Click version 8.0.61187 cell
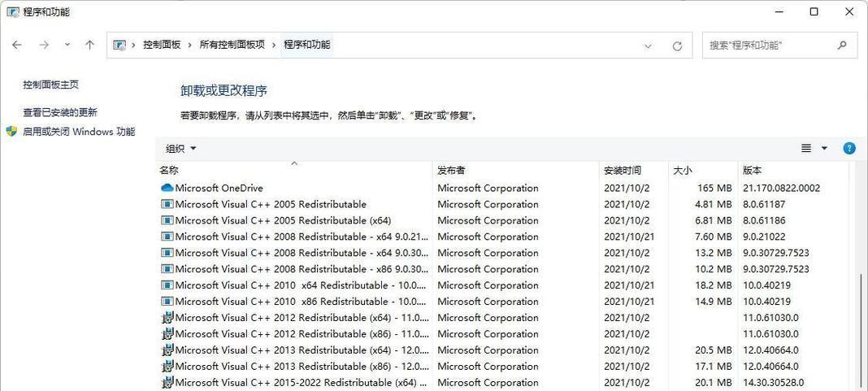 (764, 204)
